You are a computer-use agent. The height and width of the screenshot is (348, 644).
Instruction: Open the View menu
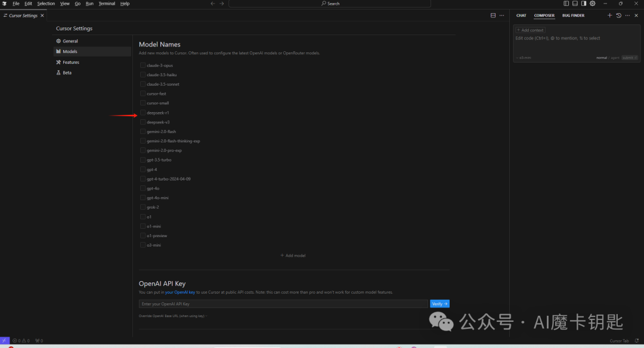(x=65, y=4)
